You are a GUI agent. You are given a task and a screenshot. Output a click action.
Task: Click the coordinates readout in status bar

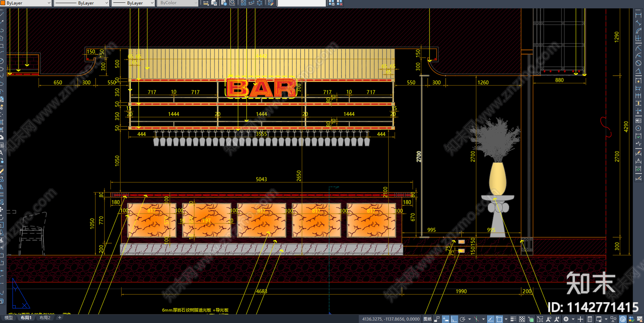pos(390,319)
